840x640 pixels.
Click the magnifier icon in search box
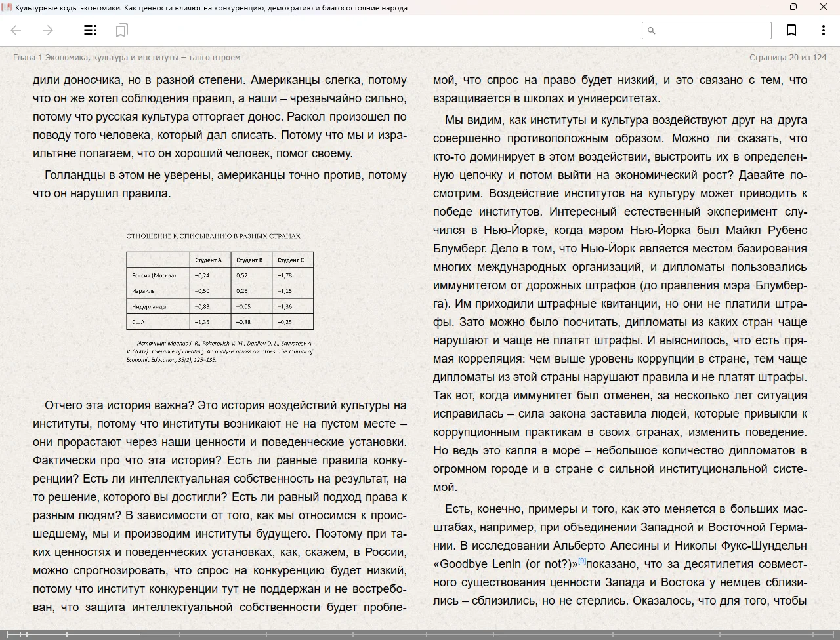pos(651,30)
